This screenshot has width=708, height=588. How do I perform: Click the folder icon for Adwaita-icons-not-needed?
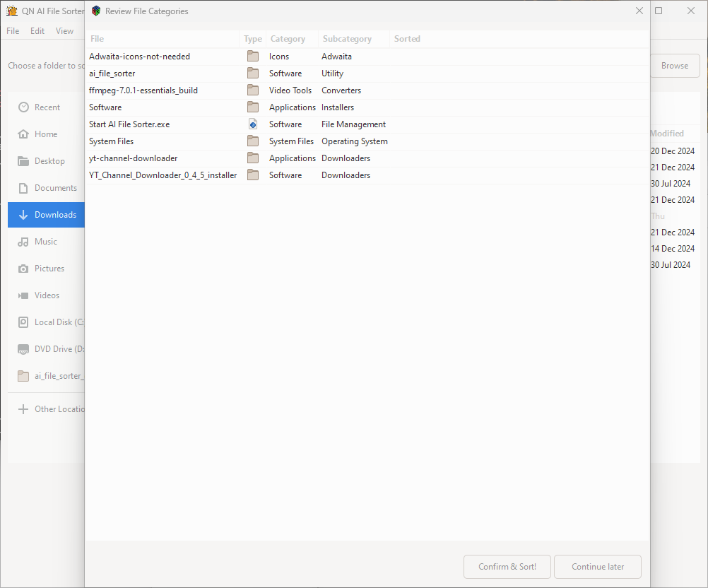point(252,57)
